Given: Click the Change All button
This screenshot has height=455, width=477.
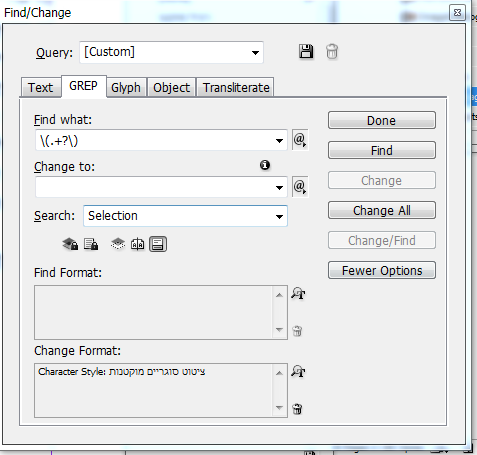Looking at the screenshot, I should 382,210.
